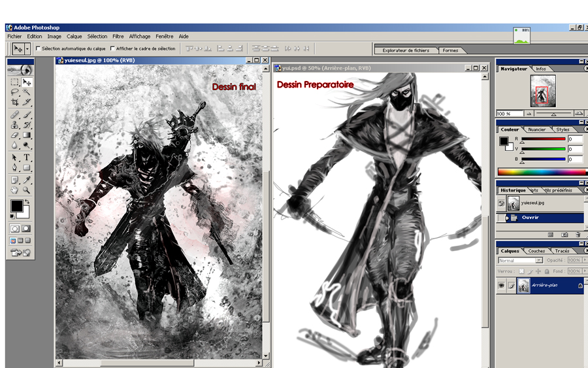Select the Type tool
This screenshot has height=368, width=588.
pos(27,158)
